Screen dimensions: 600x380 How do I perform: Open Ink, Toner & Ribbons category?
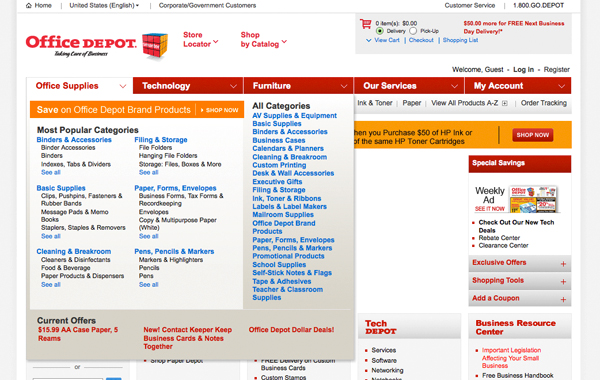coord(287,199)
